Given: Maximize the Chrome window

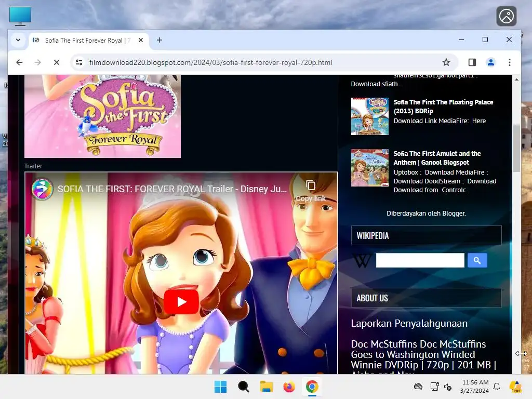Looking at the screenshot, I should (485, 39).
